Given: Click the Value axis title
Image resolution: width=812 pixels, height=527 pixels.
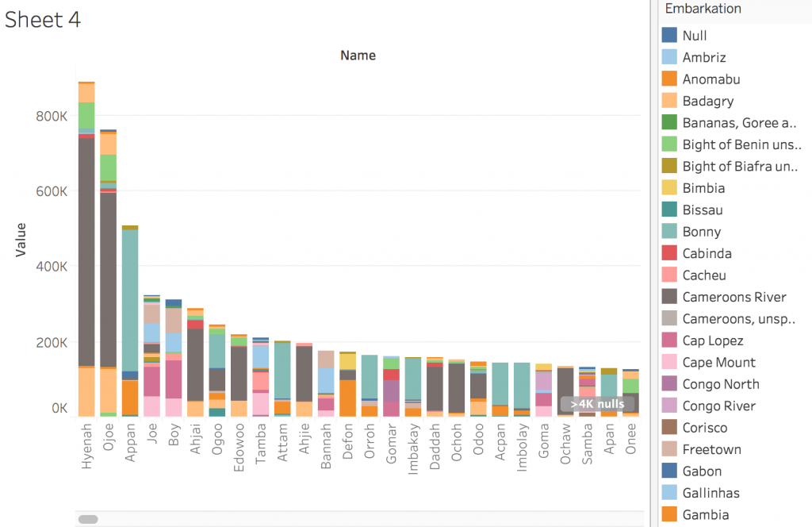Looking at the screenshot, I should [21, 238].
